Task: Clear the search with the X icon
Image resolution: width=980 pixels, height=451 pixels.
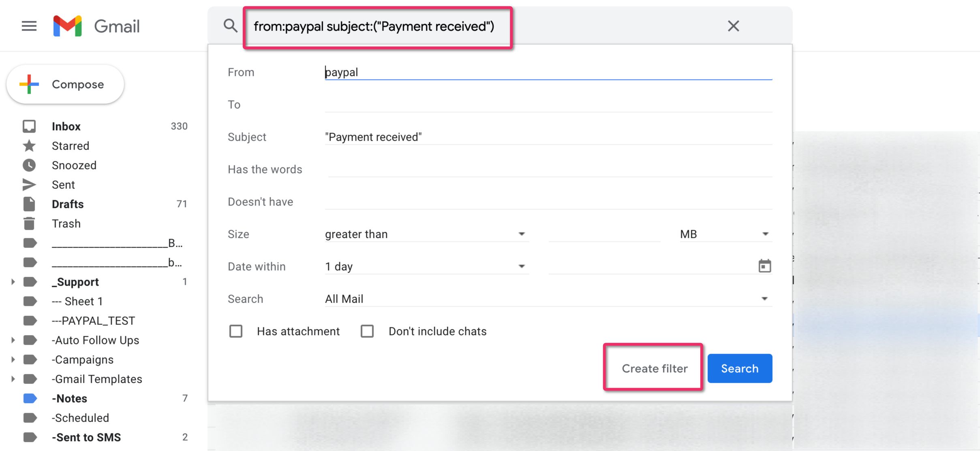Action: [x=733, y=26]
